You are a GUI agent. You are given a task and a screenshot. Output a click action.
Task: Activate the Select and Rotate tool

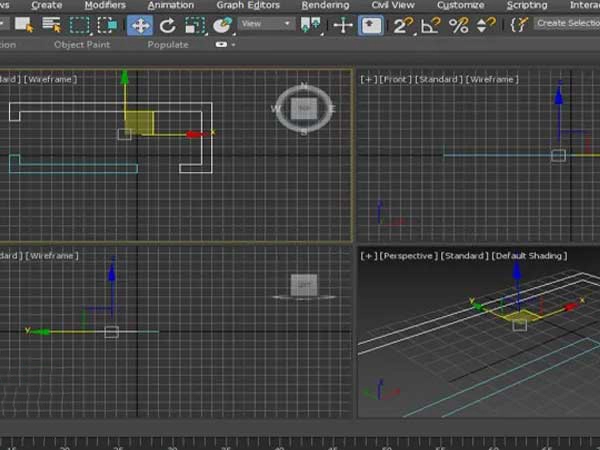(168, 26)
